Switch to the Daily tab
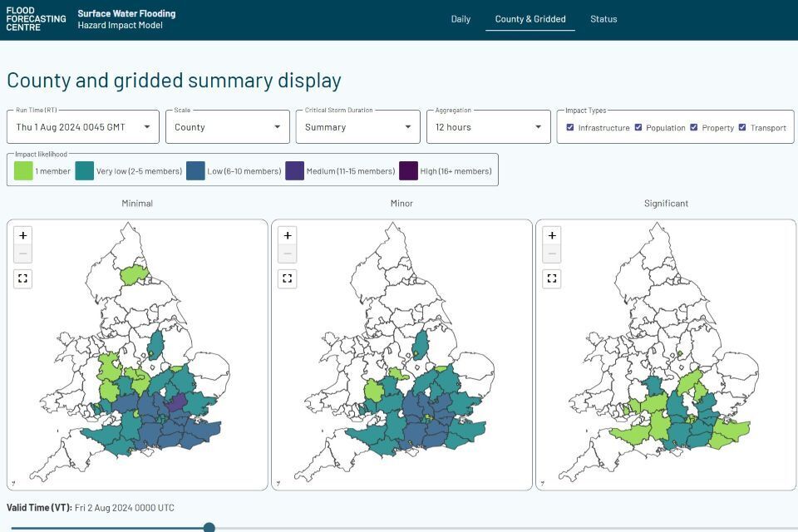798x532 pixels. click(x=461, y=19)
